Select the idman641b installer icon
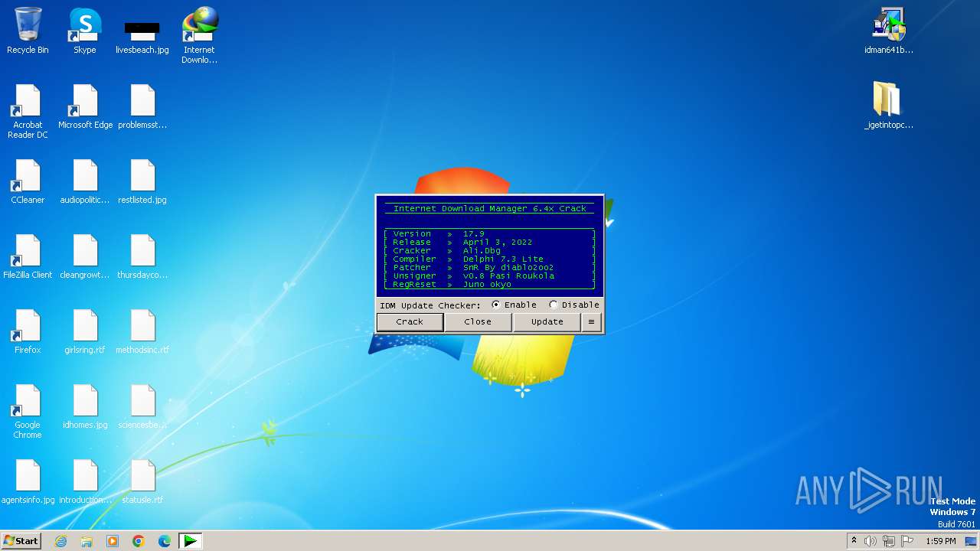980x551 pixels. 889,31
